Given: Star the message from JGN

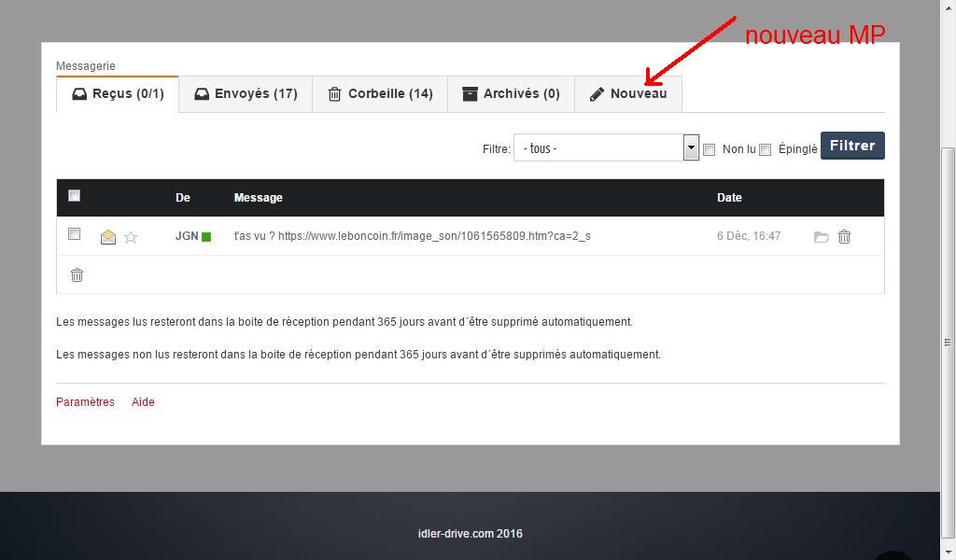Looking at the screenshot, I should pos(131,237).
